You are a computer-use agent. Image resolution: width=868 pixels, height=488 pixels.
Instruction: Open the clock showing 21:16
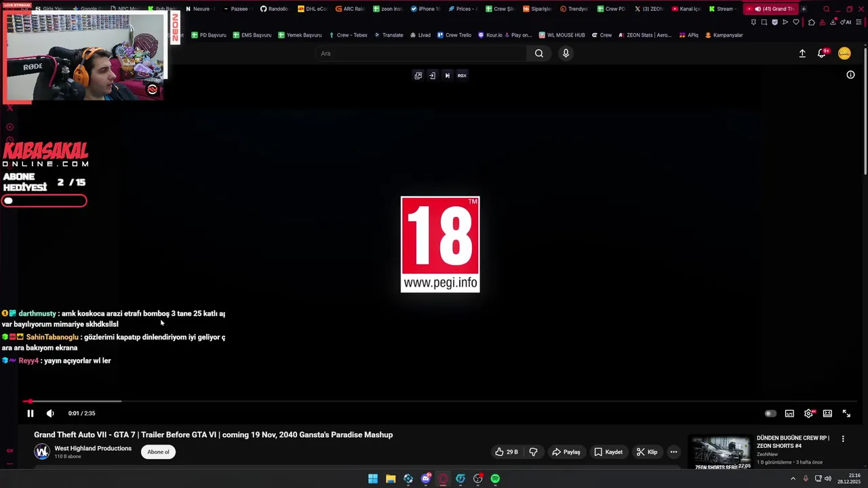tap(849, 479)
